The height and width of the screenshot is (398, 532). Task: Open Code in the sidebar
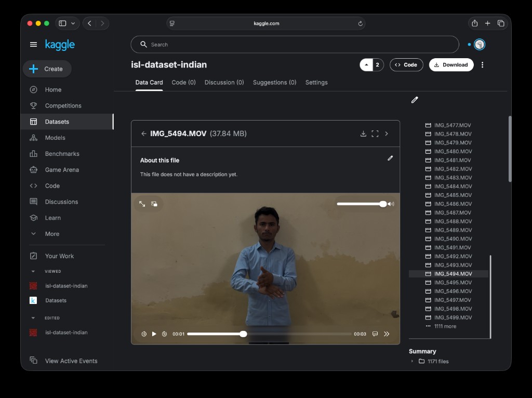tap(52, 185)
